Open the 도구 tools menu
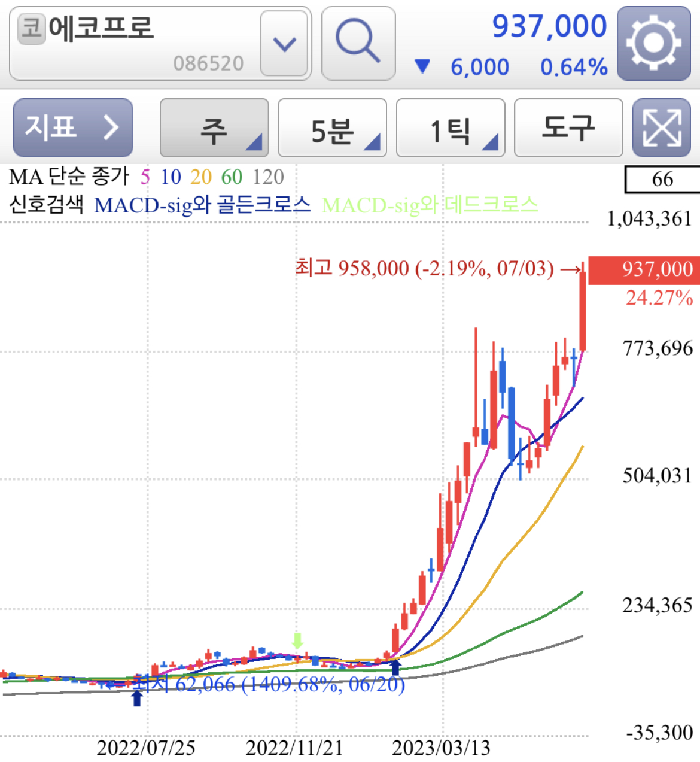 (568, 127)
